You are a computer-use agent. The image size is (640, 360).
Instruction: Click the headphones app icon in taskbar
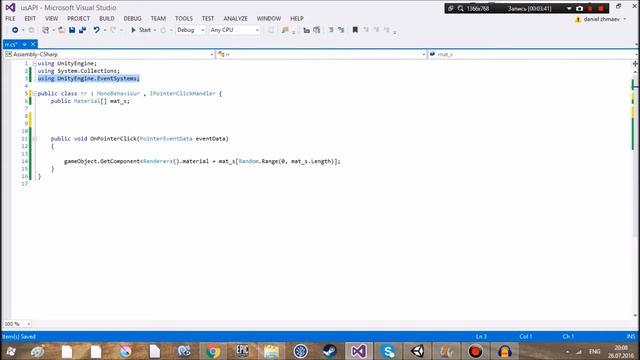[505, 351]
